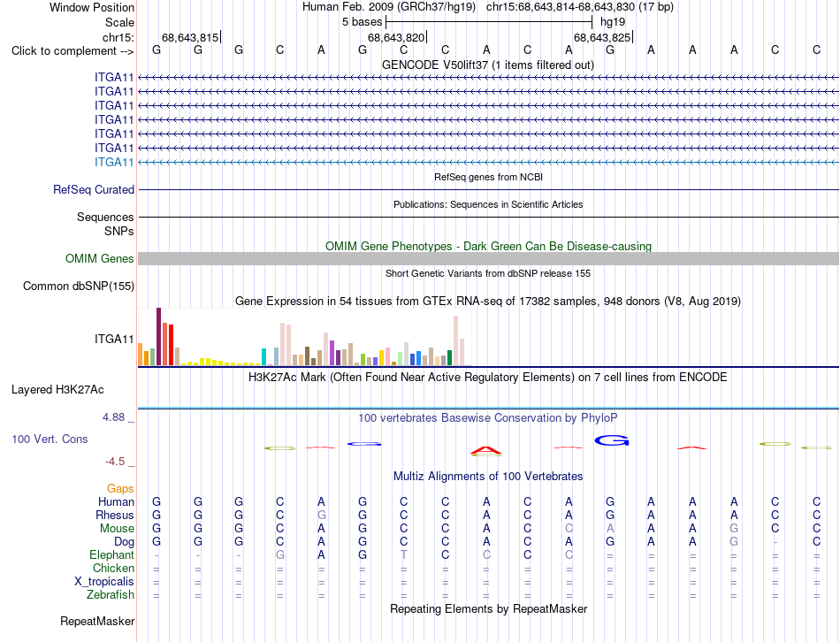The width and height of the screenshot is (840, 642).
Task: Click the 'OMIM Genes' track label
Action: click(100, 259)
